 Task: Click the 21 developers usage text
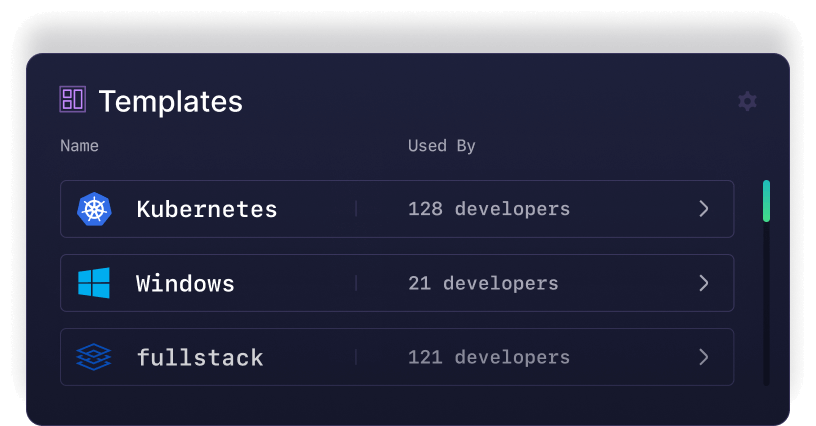pos(483,283)
